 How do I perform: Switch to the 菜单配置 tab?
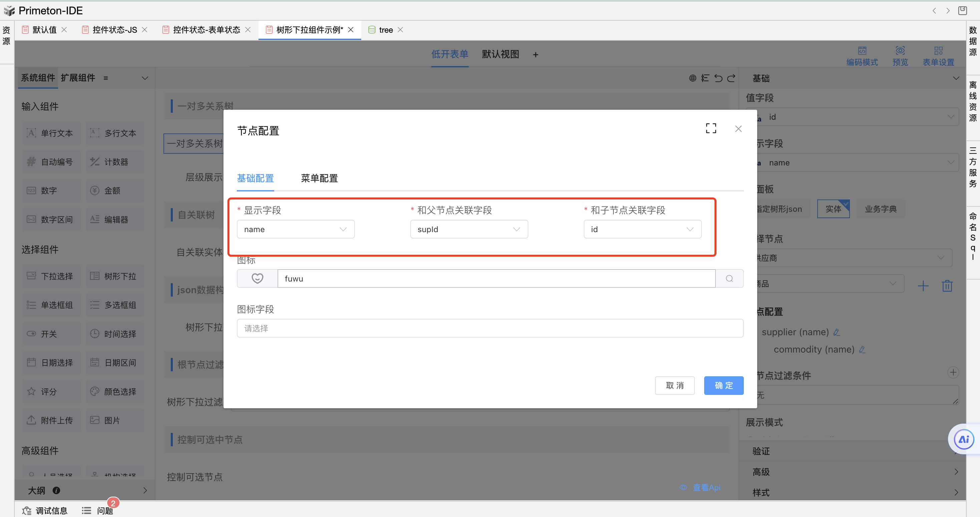[x=319, y=178]
